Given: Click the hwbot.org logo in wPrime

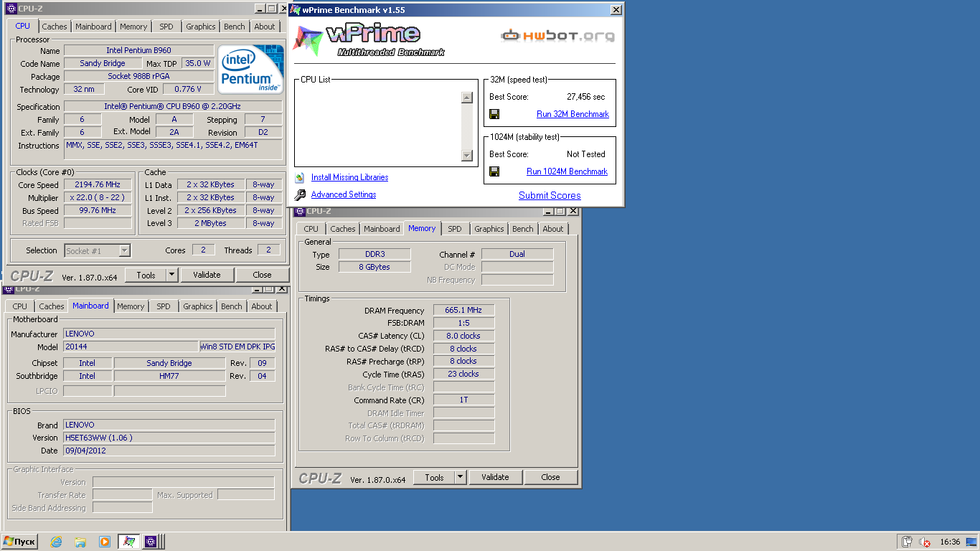Looking at the screenshot, I should pyautogui.click(x=557, y=35).
